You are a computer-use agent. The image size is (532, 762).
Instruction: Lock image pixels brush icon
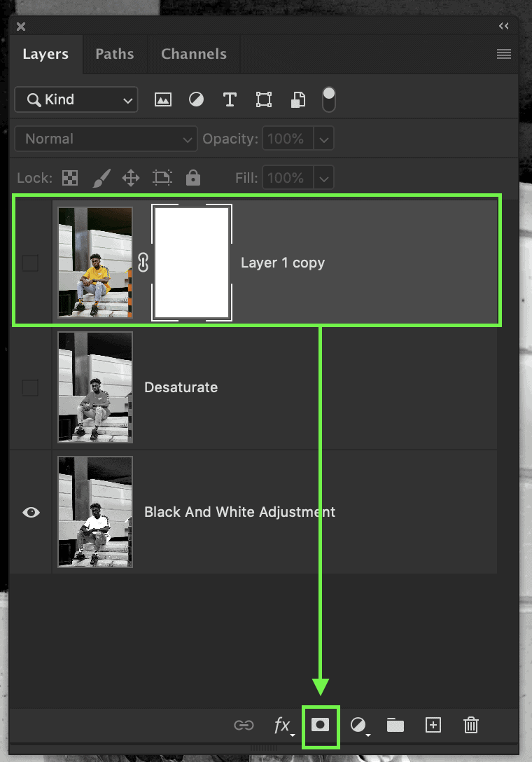(x=101, y=178)
